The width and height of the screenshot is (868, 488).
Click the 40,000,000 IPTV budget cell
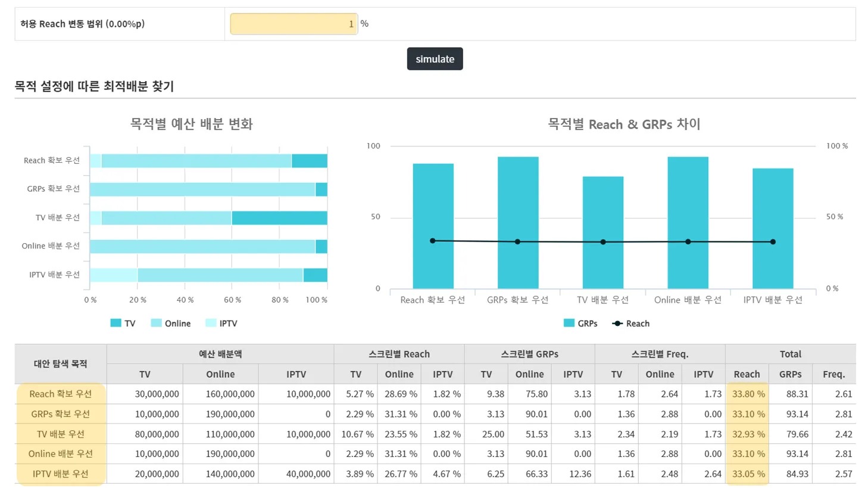(296, 474)
